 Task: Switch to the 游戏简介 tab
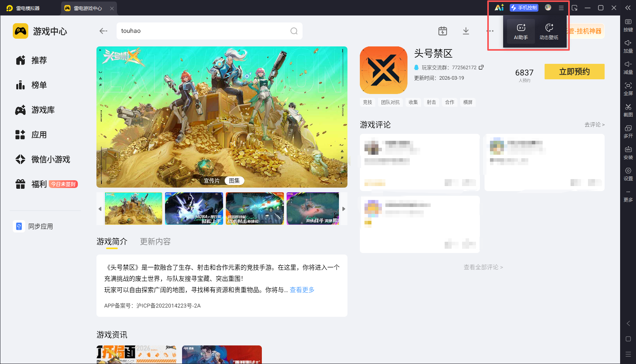112,242
